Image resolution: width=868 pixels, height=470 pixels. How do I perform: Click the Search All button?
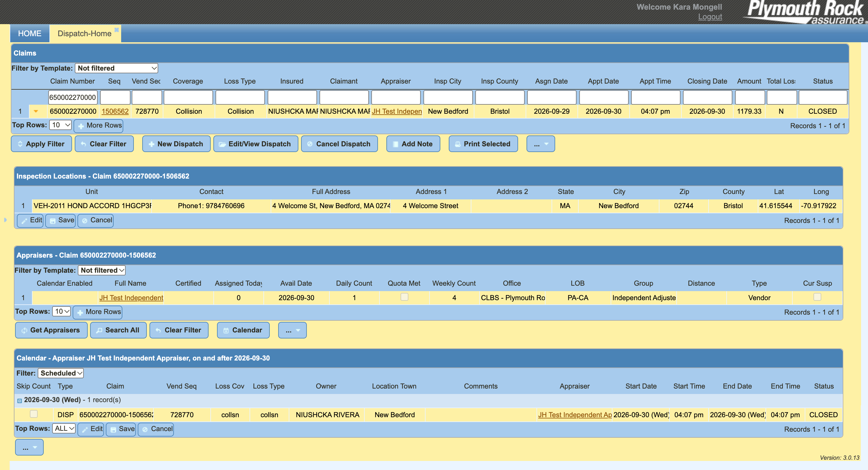(x=118, y=330)
